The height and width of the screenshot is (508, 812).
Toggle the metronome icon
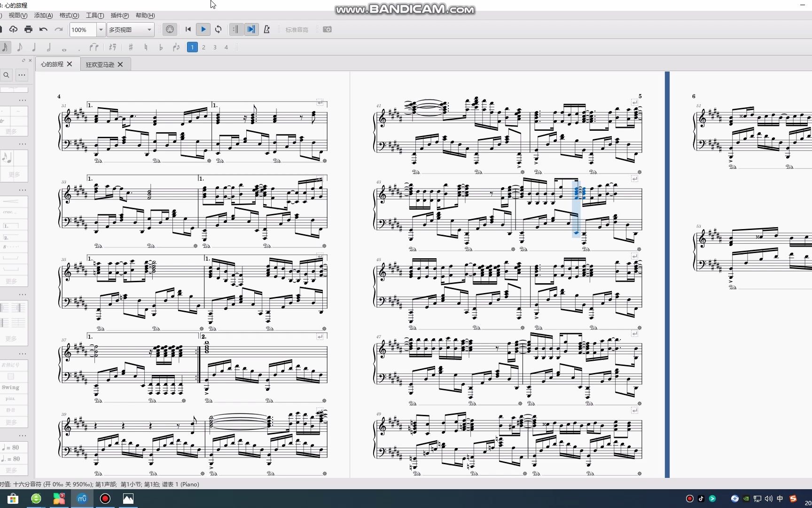[x=267, y=29]
